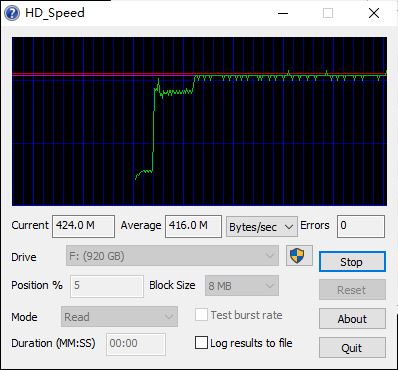Click the Duration (MM:SS) label
The height and width of the screenshot is (370, 398).
tap(53, 343)
